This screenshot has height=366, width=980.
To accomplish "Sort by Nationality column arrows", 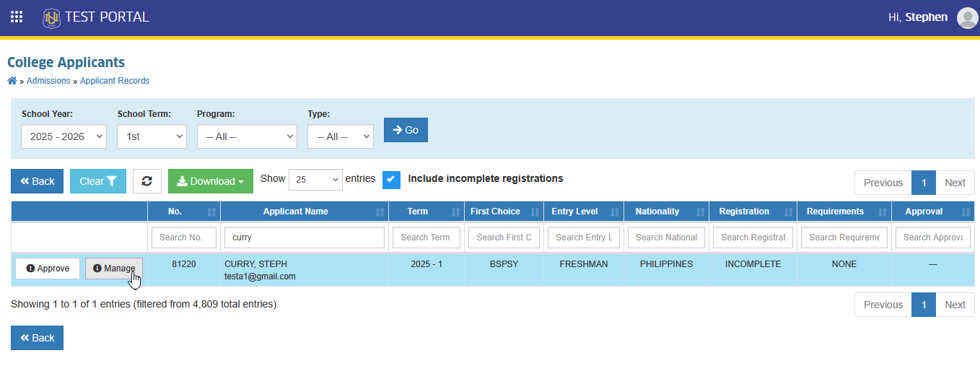I will click(700, 212).
